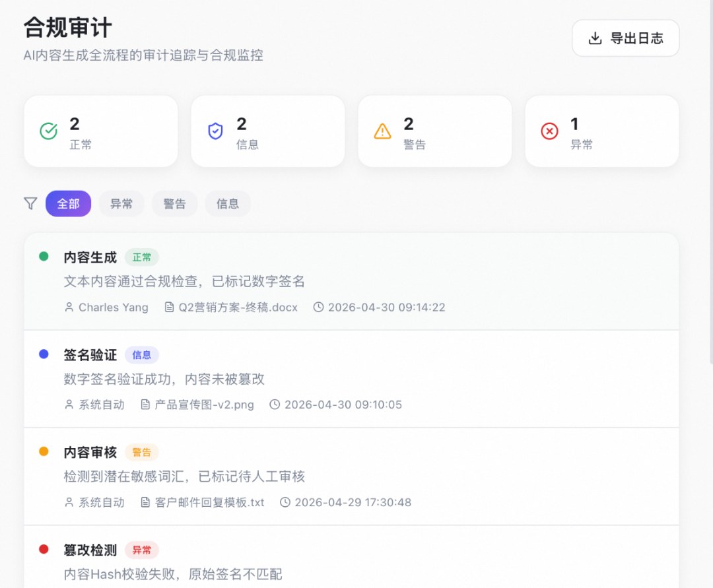This screenshot has height=588, width=713.
Task: Click the clock icon beside 2026-04-30 09:14:22
Action: point(318,307)
